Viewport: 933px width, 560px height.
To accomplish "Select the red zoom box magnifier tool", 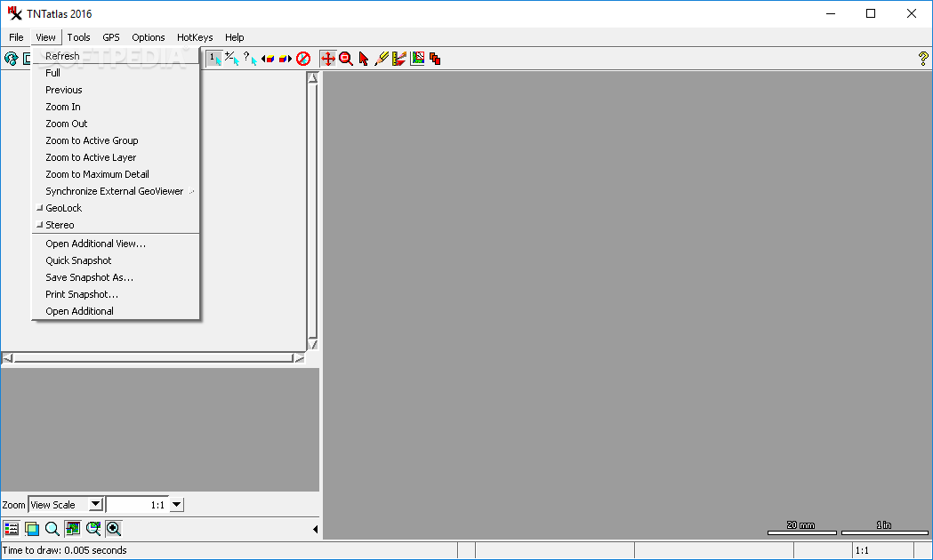I will click(346, 59).
